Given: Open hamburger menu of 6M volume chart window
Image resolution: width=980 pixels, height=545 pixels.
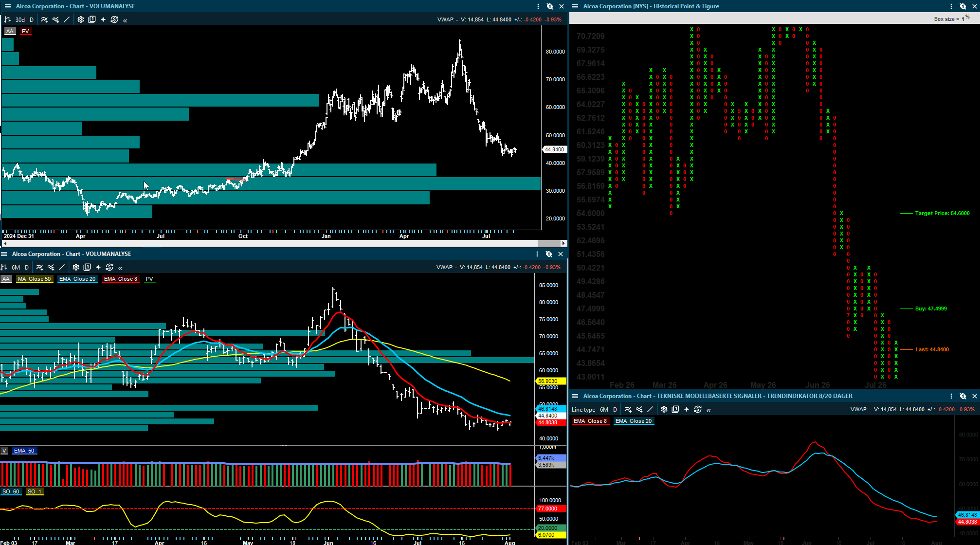Looking at the screenshot, I should point(4,254).
